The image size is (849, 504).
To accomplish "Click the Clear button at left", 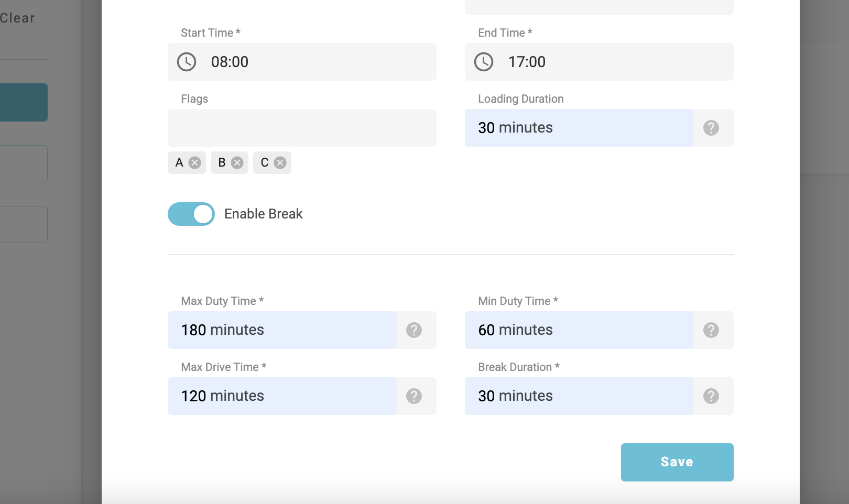I will [17, 18].
